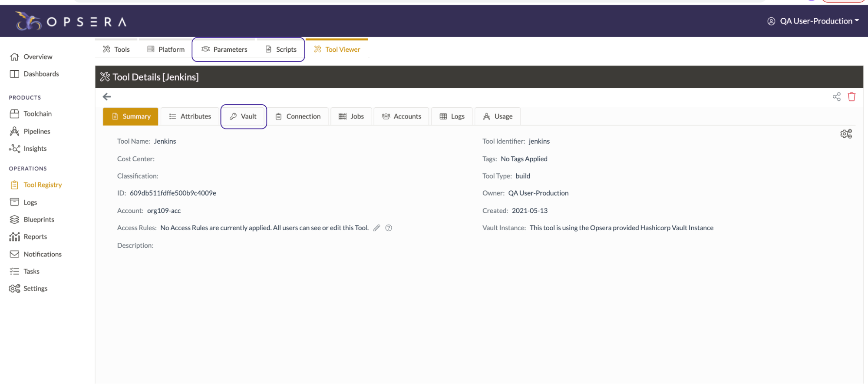Click the edit settings gears icon in summary

[x=846, y=134]
